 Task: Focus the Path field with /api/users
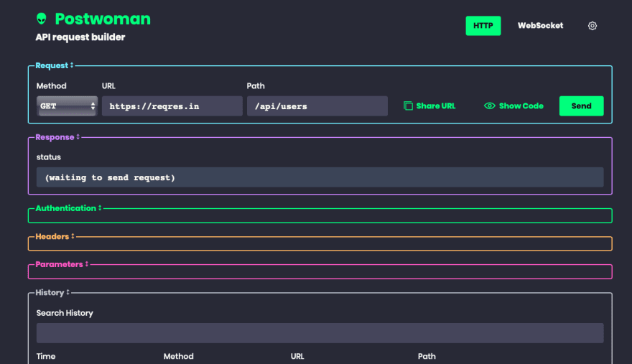(x=317, y=106)
